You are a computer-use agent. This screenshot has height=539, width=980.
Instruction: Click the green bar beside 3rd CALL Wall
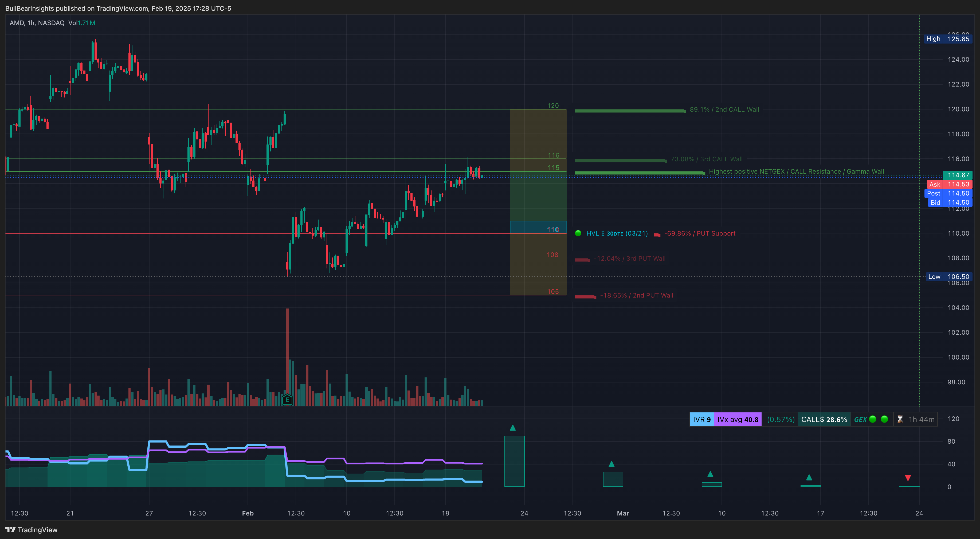pyautogui.click(x=621, y=161)
